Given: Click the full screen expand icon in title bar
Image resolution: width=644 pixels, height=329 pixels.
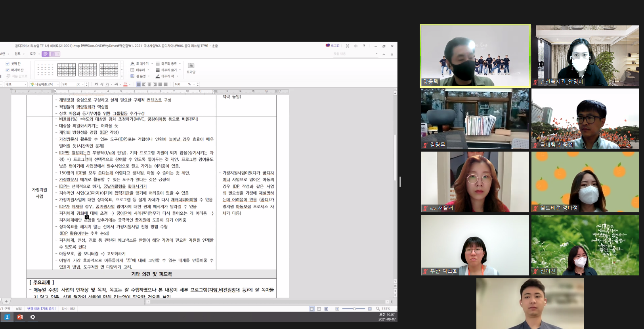Looking at the screenshot, I should [x=348, y=46].
